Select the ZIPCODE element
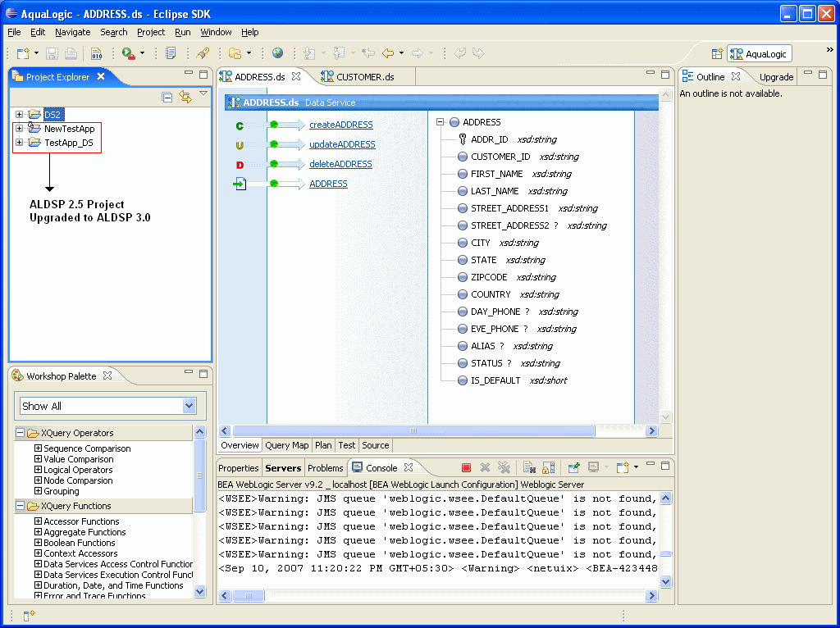840x628 pixels. [489, 277]
